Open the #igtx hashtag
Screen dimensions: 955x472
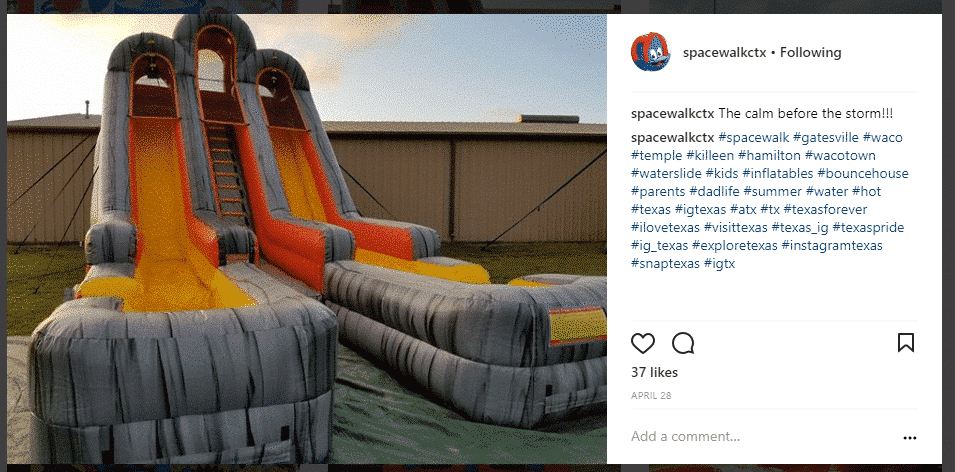[720, 264]
